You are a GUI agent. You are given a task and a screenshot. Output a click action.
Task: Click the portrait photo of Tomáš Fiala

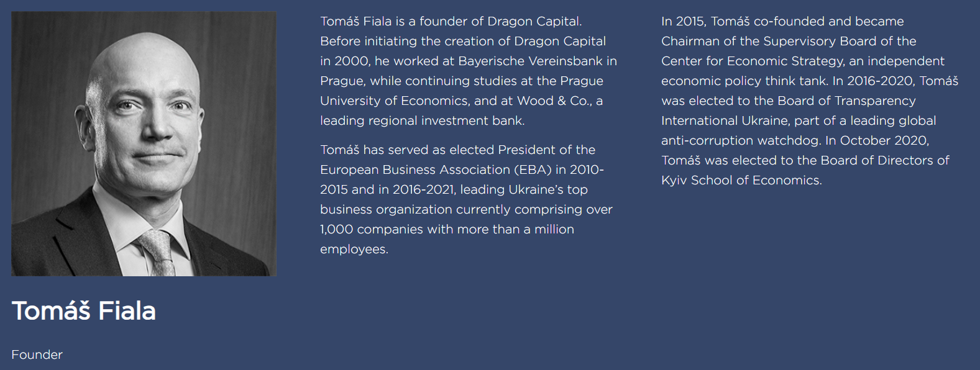click(144, 143)
